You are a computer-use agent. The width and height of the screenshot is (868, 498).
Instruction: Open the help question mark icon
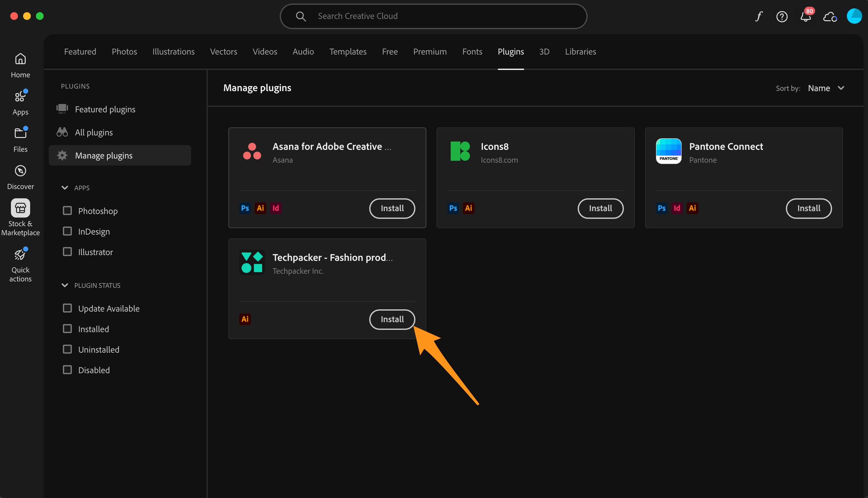tap(781, 16)
